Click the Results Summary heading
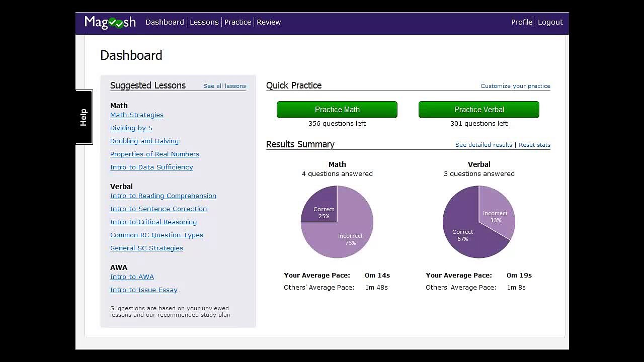The width and height of the screenshot is (644, 362). point(300,144)
